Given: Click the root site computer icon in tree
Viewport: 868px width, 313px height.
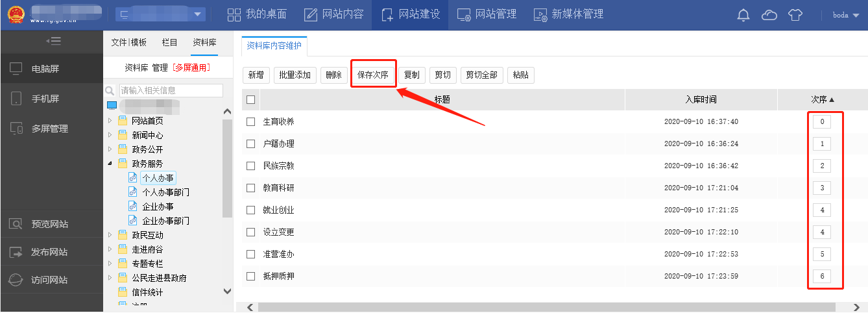Looking at the screenshot, I should coord(112,105).
